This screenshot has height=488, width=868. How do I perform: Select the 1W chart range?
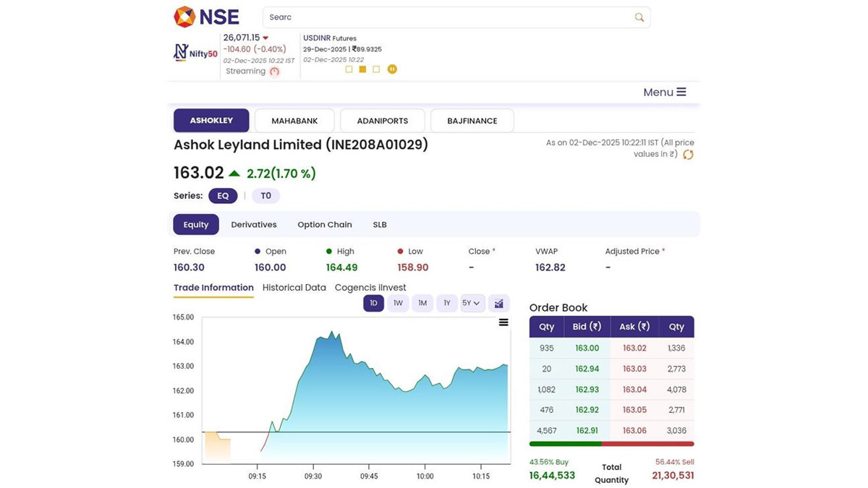tap(398, 304)
